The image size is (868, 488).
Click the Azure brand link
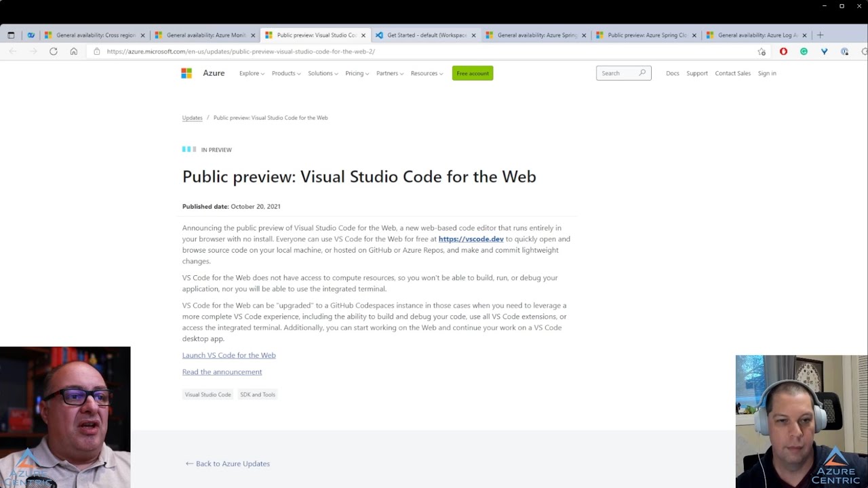tap(214, 73)
